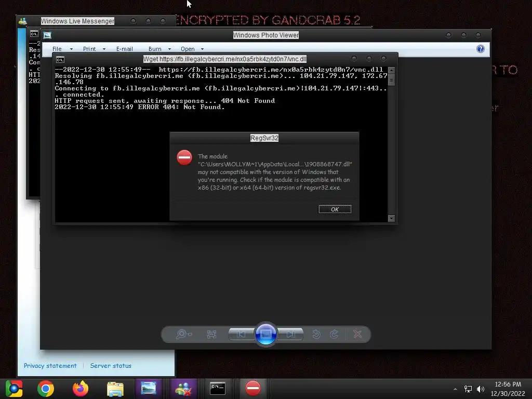This screenshot has width=532, height=399.
Task: Expand the File dropdown arrow
Action: [71, 49]
